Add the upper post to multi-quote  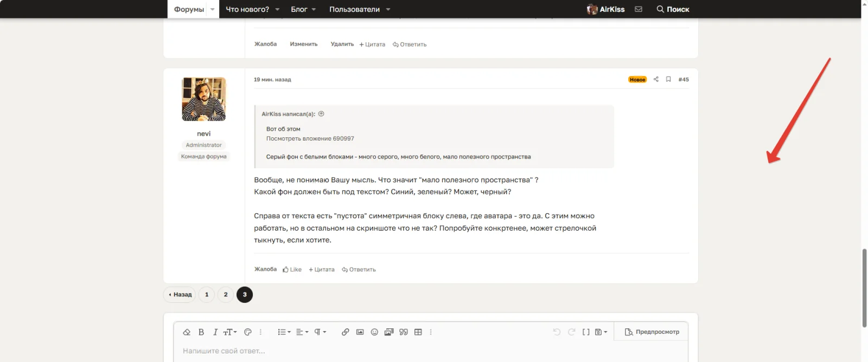372,45
